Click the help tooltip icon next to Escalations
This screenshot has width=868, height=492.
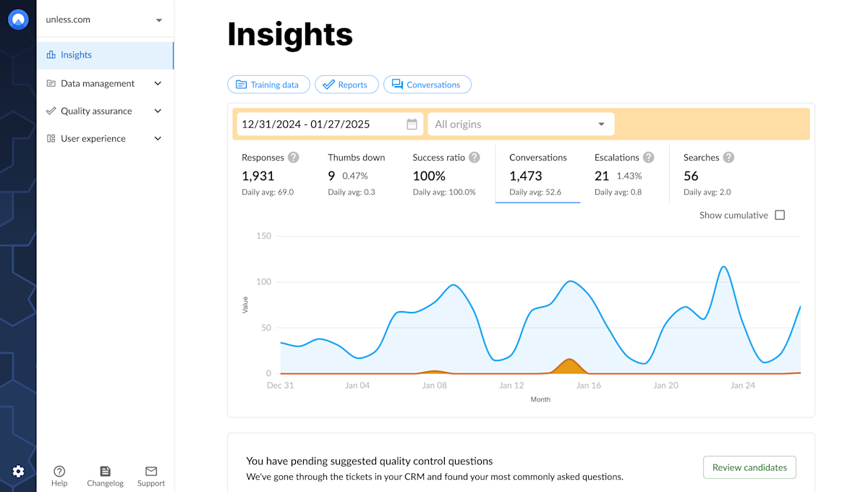[x=649, y=157]
